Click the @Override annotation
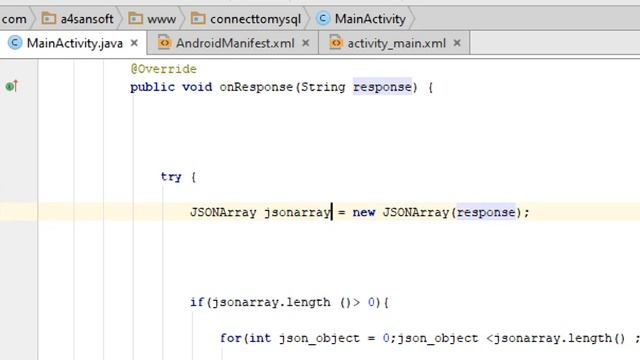 (164, 69)
